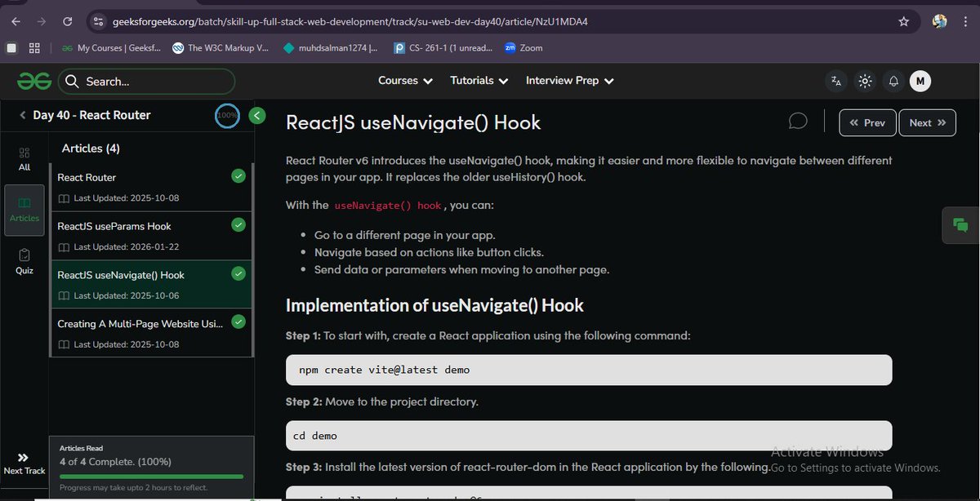This screenshot has height=501, width=980.
Task: Open the React Router article
Action: (152, 188)
